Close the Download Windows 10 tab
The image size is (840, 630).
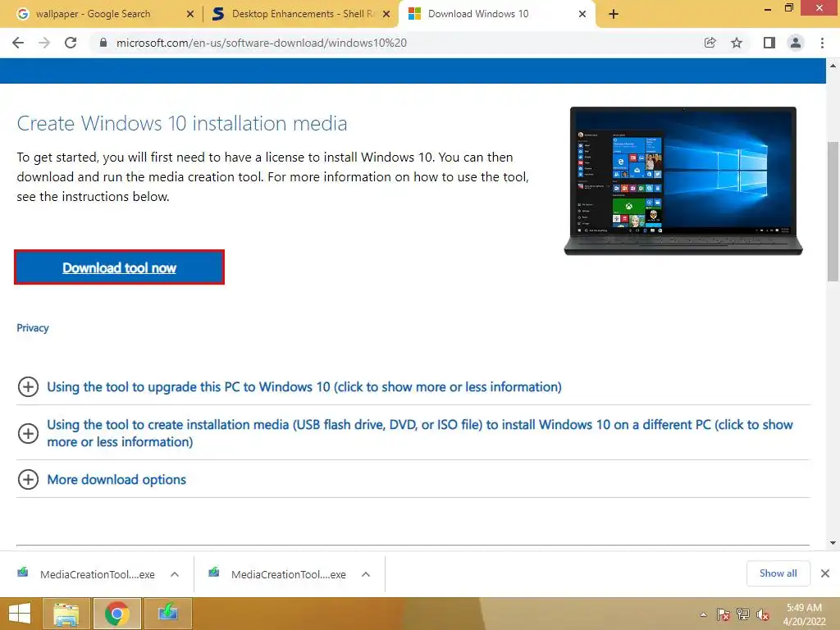(582, 14)
